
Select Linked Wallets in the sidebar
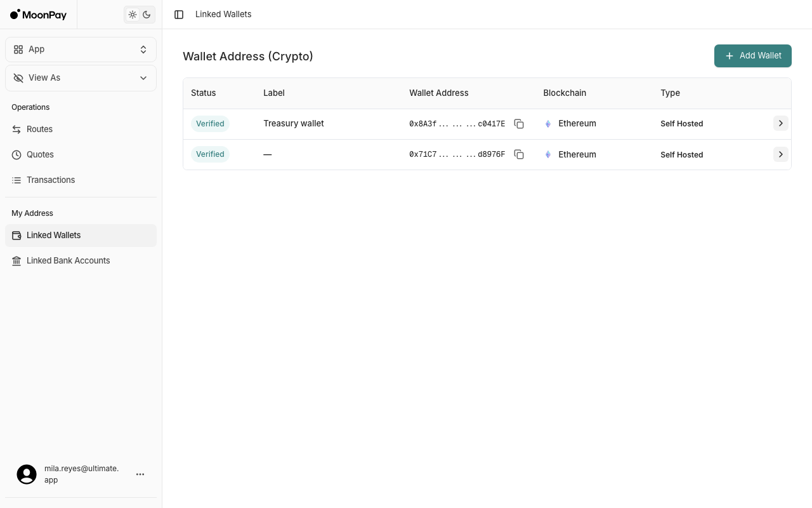81,236
